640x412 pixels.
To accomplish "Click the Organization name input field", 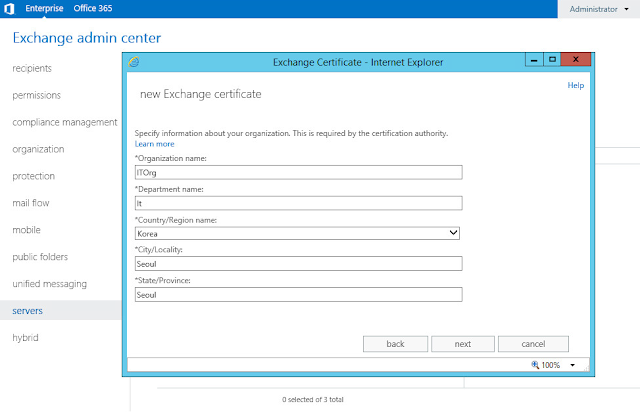I will (x=298, y=172).
